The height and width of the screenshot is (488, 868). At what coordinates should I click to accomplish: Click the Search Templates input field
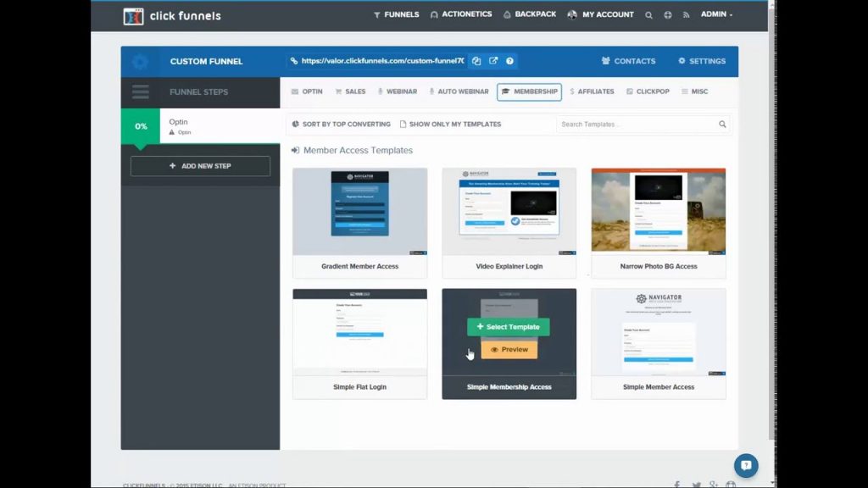636,125
